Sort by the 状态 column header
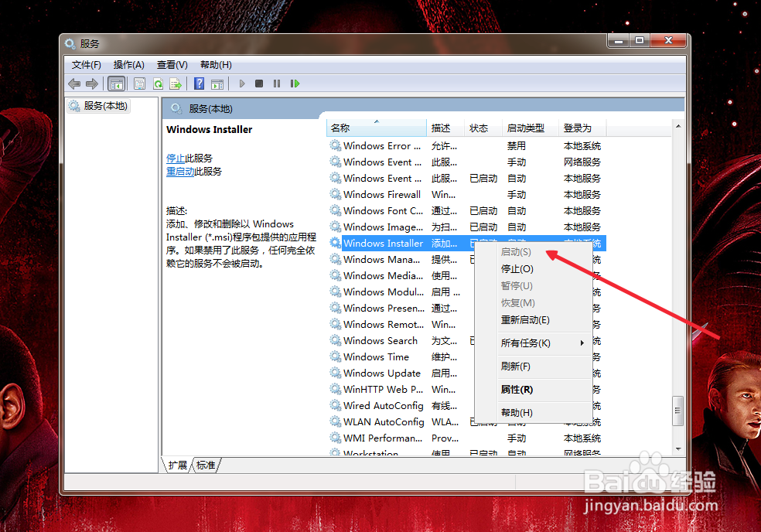Viewport: 761px width, 532px height. click(483, 128)
